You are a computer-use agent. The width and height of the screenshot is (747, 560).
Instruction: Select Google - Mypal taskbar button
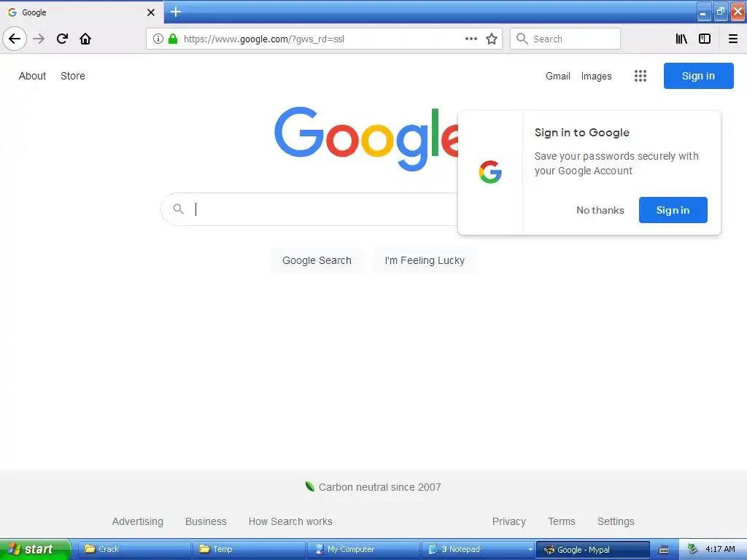(x=592, y=549)
